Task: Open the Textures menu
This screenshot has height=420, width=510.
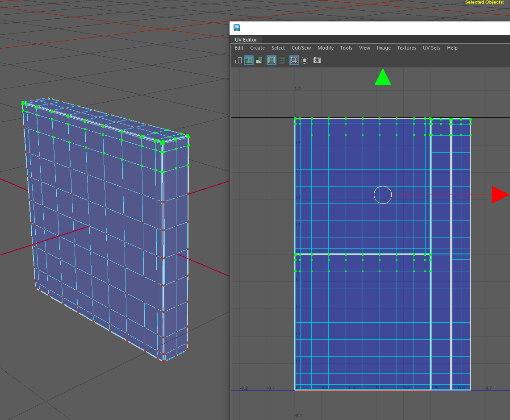Action: [x=406, y=48]
